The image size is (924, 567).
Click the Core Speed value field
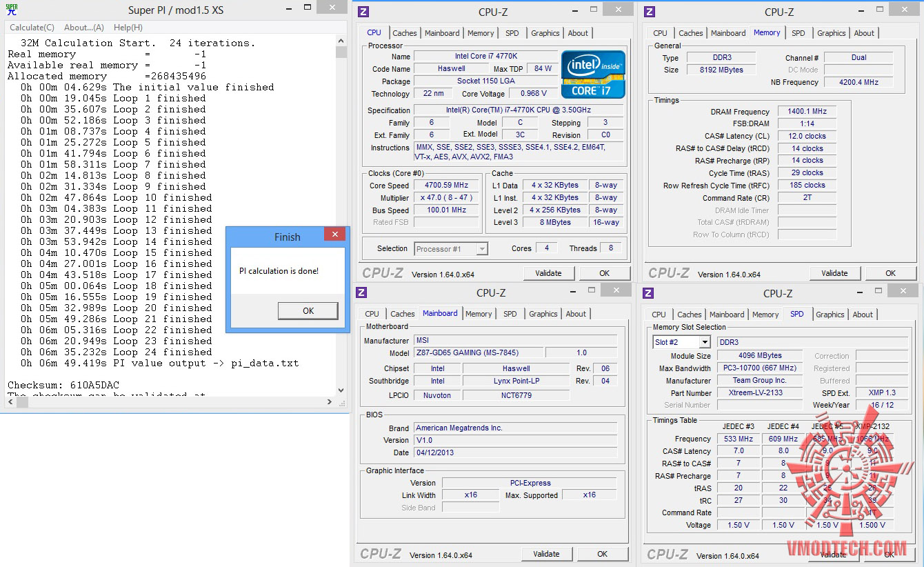pos(448,186)
